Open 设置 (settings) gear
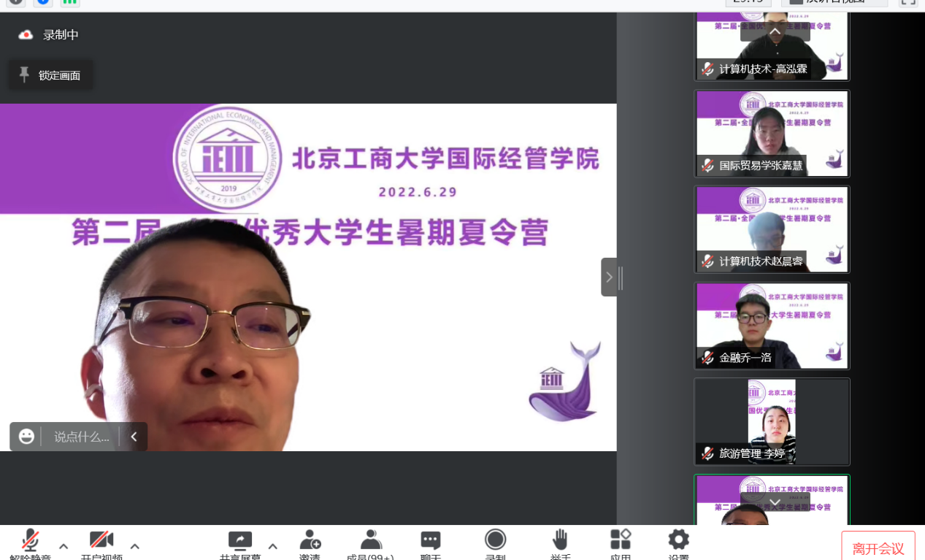Image resolution: width=925 pixels, height=560 pixels. click(678, 541)
